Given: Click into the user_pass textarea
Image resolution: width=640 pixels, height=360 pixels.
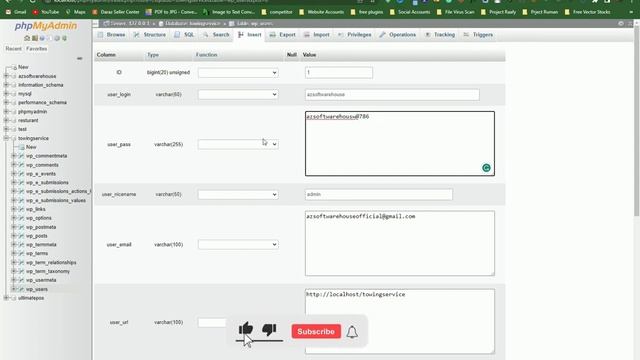Looking at the screenshot, I should (400, 144).
